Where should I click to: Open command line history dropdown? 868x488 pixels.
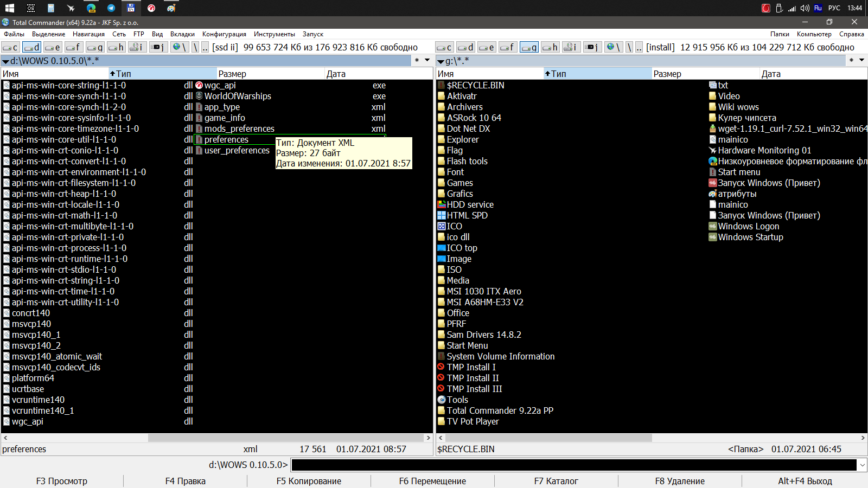click(x=862, y=465)
